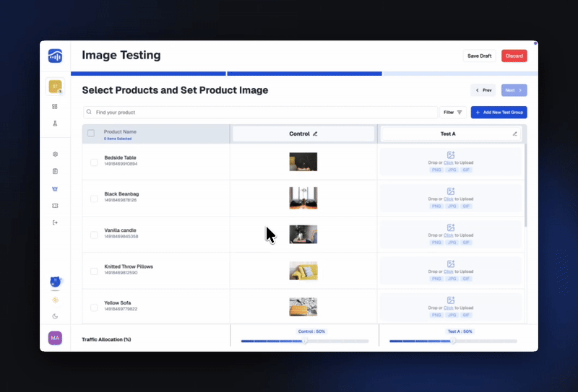Switch to dark mode moon icon
The image size is (578, 392).
click(55, 316)
